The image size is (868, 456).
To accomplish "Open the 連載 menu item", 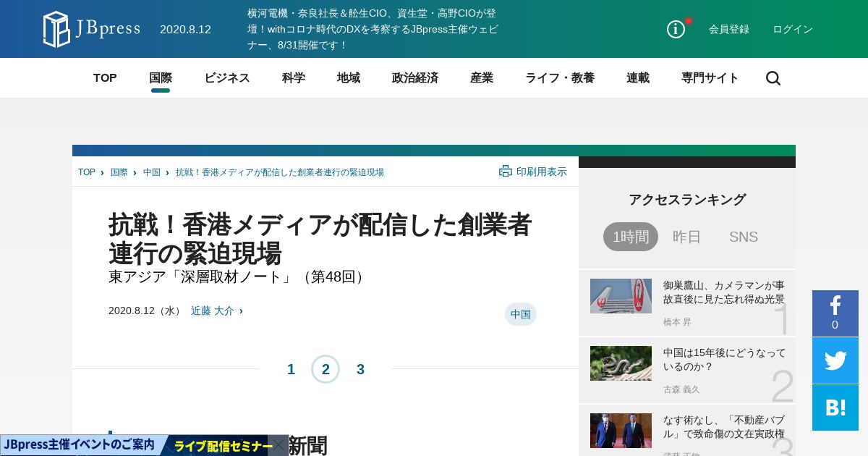I will pyautogui.click(x=638, y=78).
